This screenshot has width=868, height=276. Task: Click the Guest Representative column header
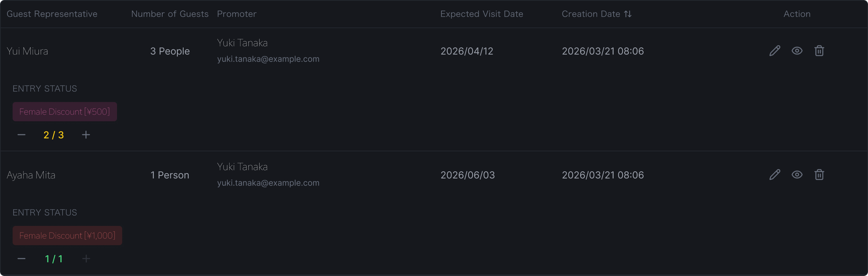point(52,14)
